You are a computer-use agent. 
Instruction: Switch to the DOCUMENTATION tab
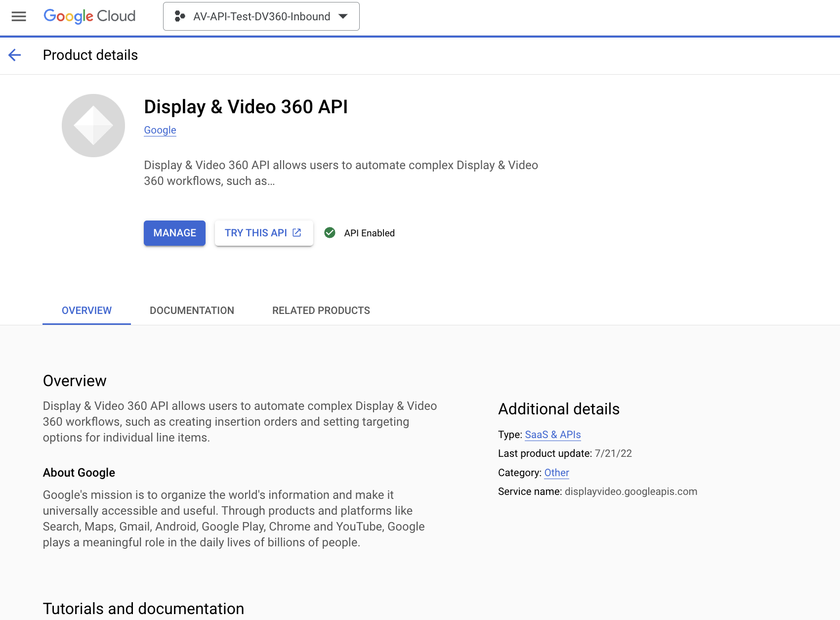tap(192, 310)
